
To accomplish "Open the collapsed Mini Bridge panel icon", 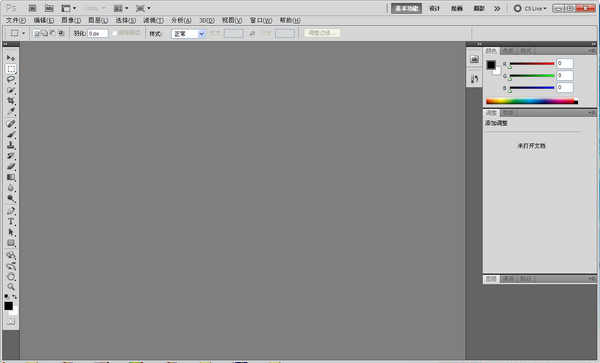I will click(474, 59).
